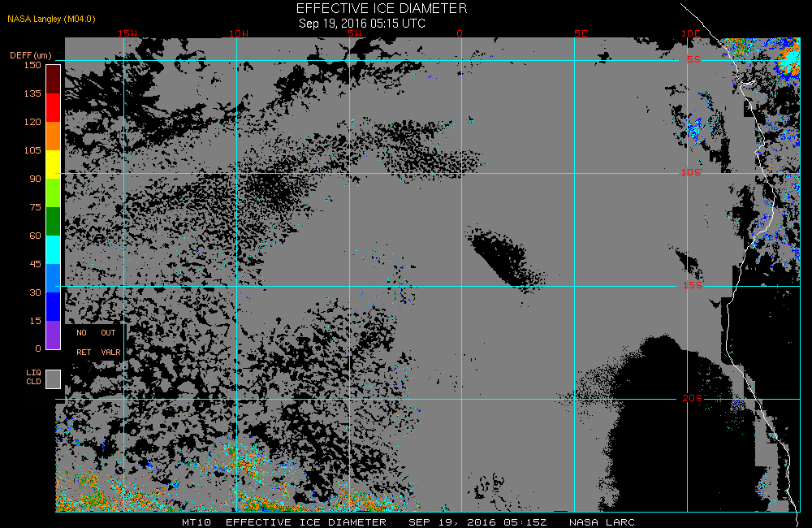This screenshot has height=528, width=812.
Task: Click the EFFECTIVE ICE DIAMETER title
Action: [x=382, y=8]
